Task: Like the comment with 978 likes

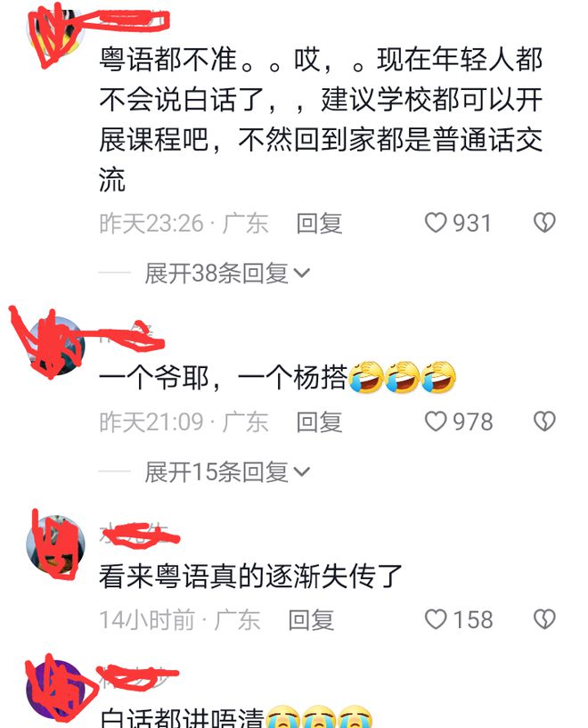Action: [436, 421]
